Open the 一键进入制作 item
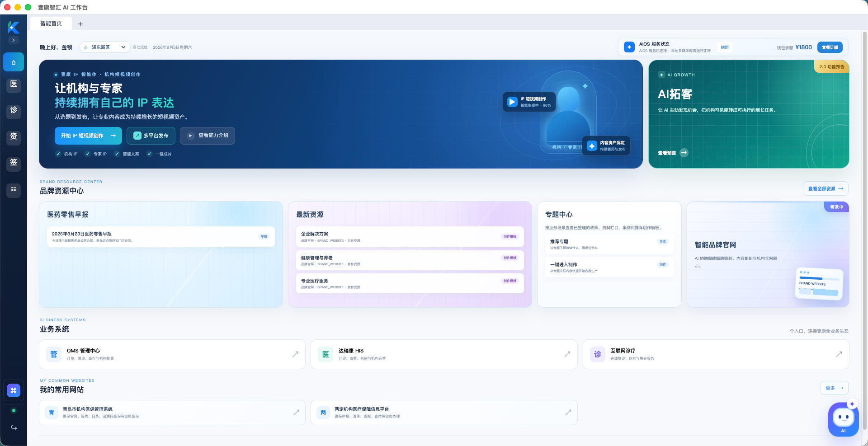 [609, 267]
